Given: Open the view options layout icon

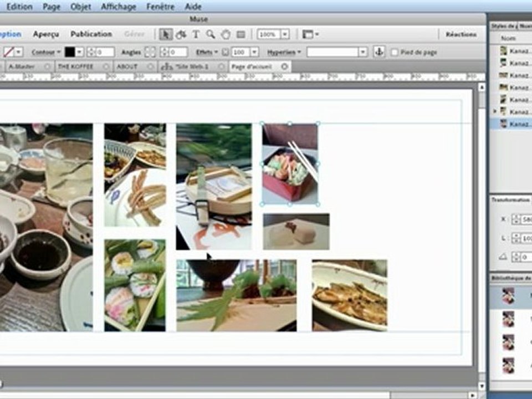Looking at the screenshot, I should [x=310, y=34].
